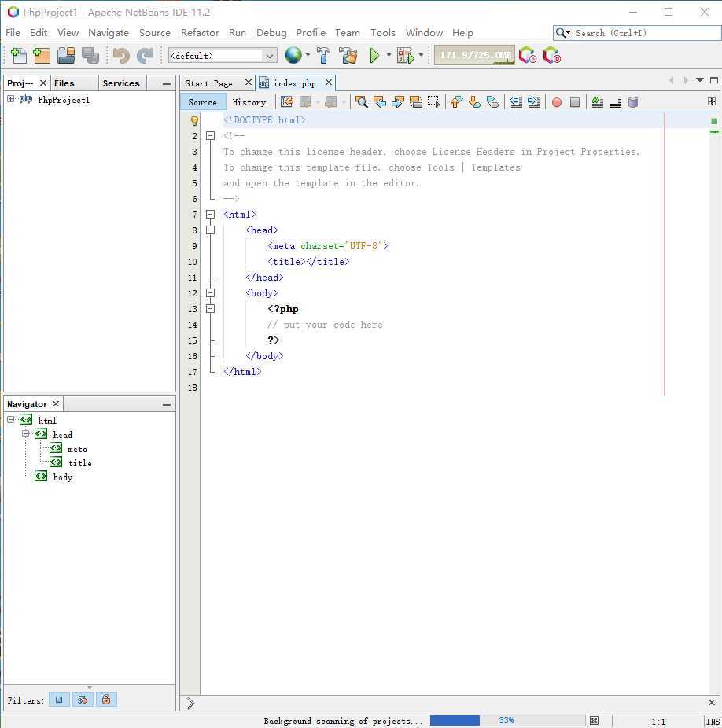Select the body node in Navigator
The width and height of the screenshot is (722, 728).
click(x=63, y=477)
